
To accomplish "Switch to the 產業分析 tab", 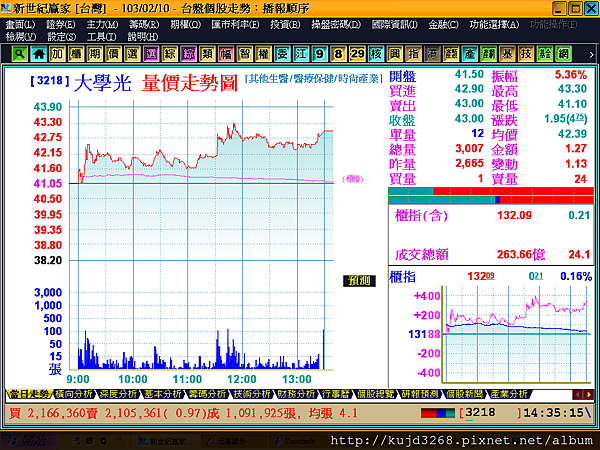I will coord(509,394).
